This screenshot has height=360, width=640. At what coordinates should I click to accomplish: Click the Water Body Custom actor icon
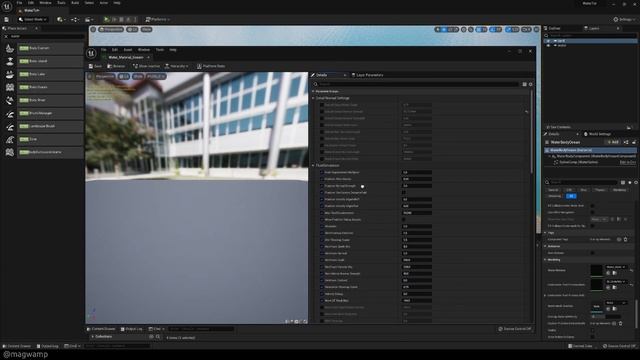point(10,48)
